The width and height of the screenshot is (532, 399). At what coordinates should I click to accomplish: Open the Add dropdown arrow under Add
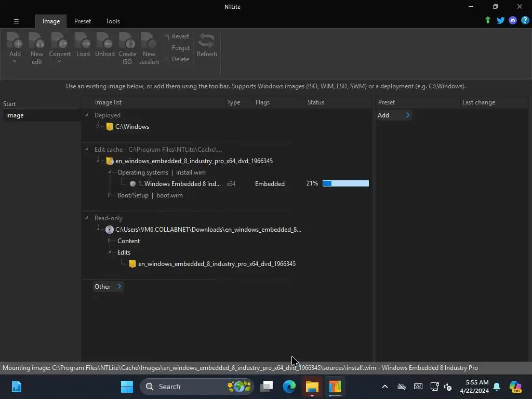coord(15,62)
